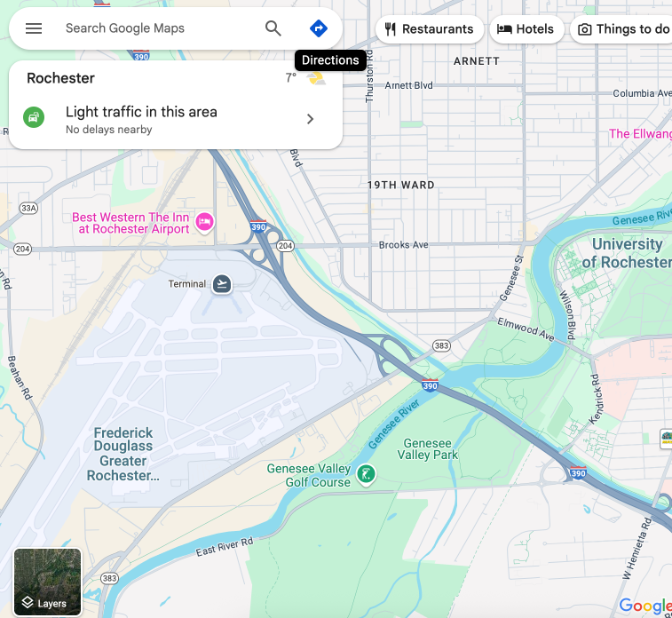The image size is (672, 618).
Task: Open Best Western The Inn at Rochester Airport label
Action: (130, 223)
